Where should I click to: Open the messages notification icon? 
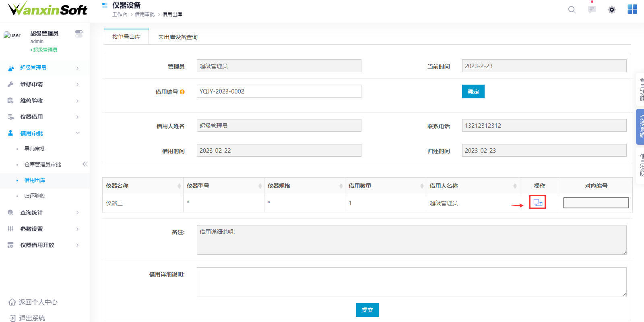pyautogui.click(x=592, y=10)
